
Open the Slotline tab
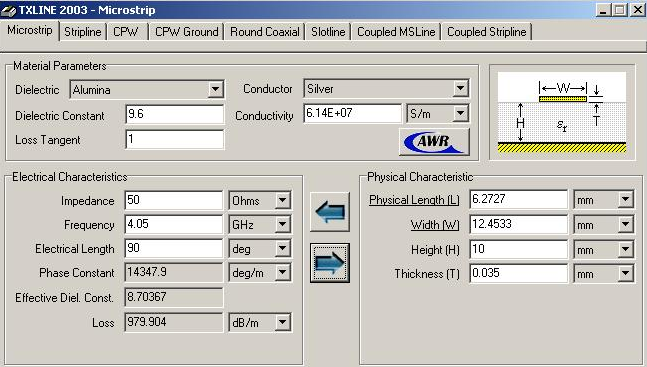click(328, 32)
